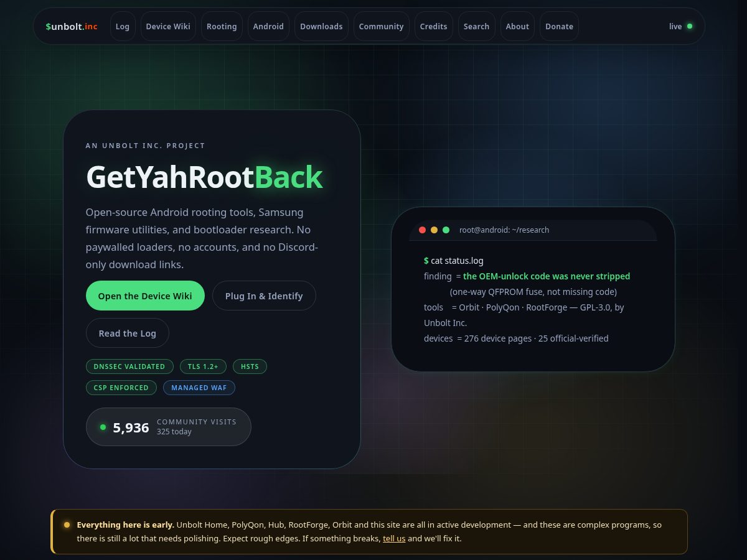Screen dimensions: 747x560
Task: Click the '325 today' text
Action: [174, 432]
